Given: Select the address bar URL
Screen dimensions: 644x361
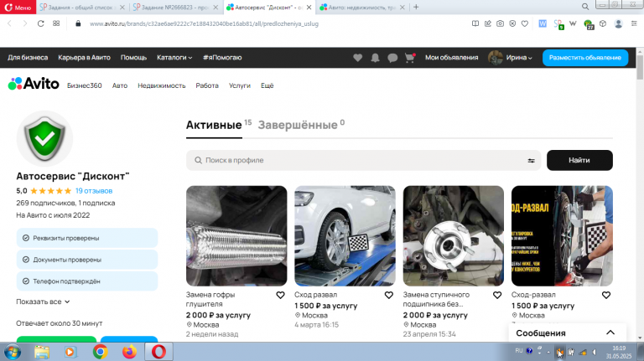Looking at the screenshot, I should (204, 23).
